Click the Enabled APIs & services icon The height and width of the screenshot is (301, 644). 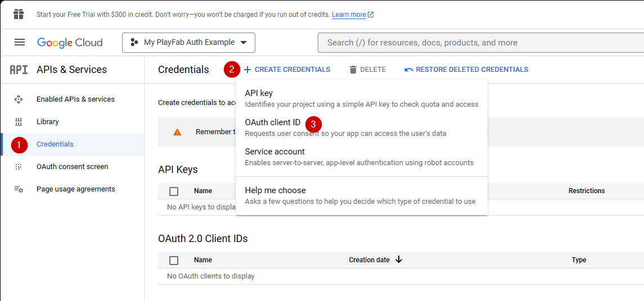[19, 99]
